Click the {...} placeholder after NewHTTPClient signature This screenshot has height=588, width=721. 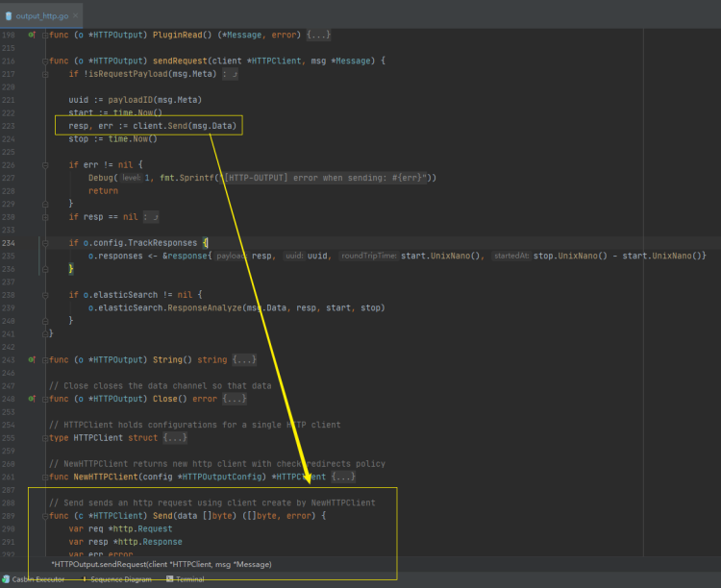point(343,477)
